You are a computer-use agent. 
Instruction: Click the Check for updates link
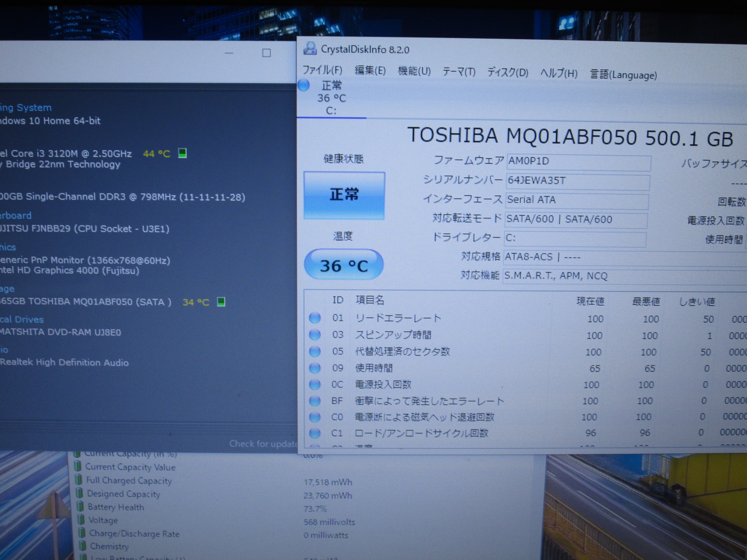coord(263,444)
